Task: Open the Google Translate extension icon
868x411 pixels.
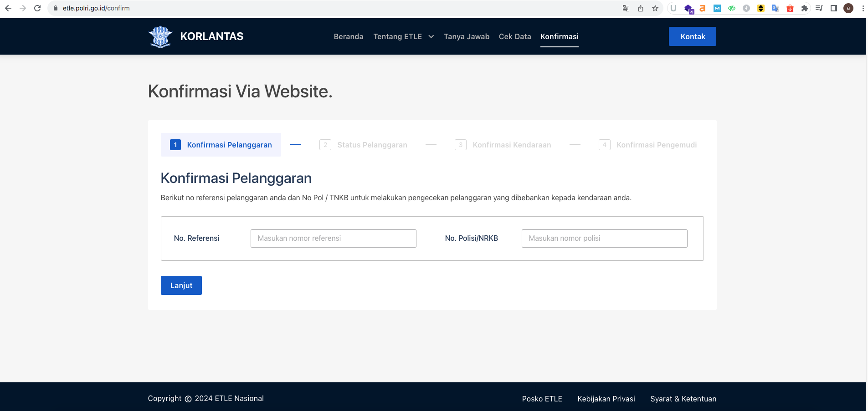Action: pyautogui.click(x=776, y=8)
